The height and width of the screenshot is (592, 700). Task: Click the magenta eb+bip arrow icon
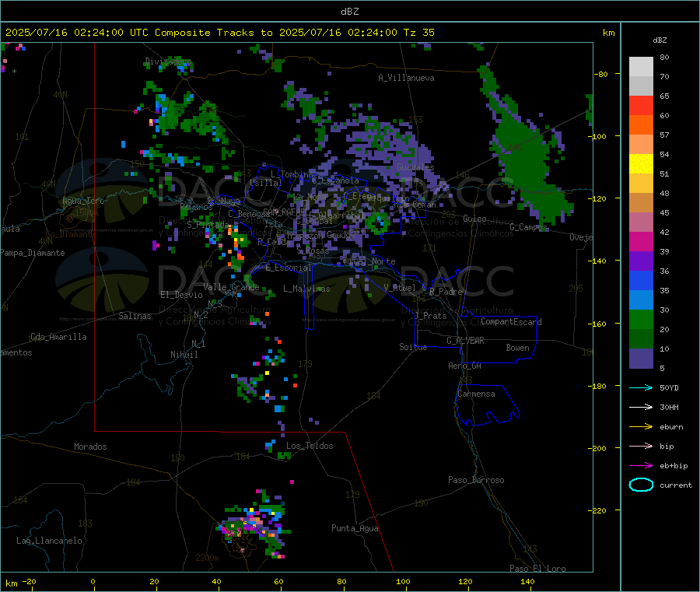[x=641, y=466]
